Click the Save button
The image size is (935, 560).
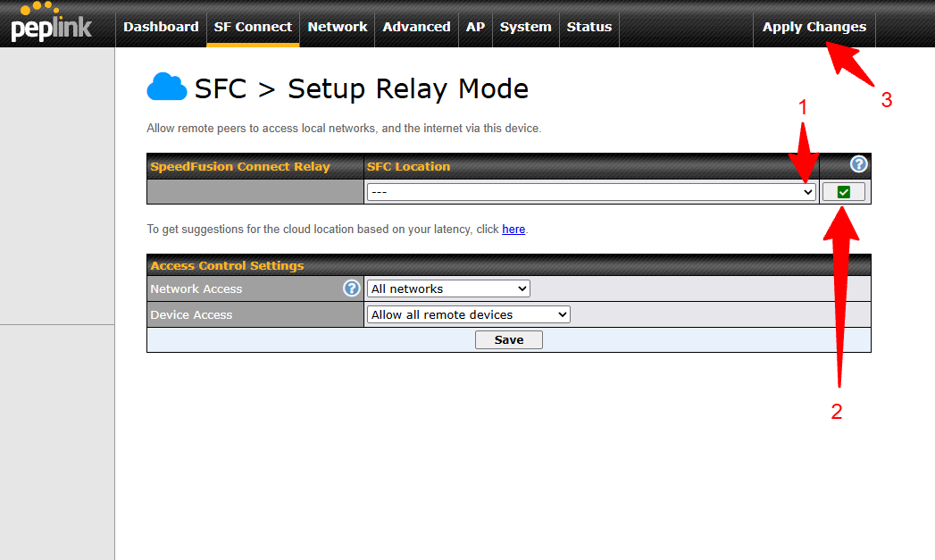pyautogui.click(x=509, y=340)
